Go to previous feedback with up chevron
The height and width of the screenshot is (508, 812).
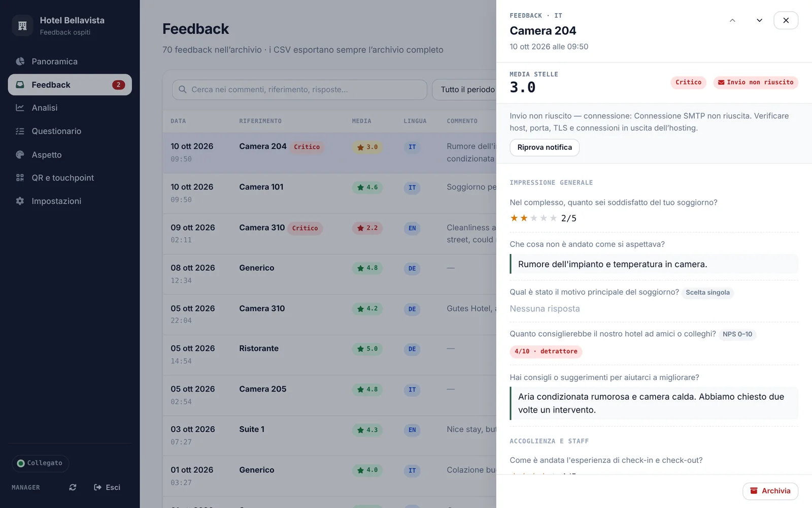pos(732,20)
